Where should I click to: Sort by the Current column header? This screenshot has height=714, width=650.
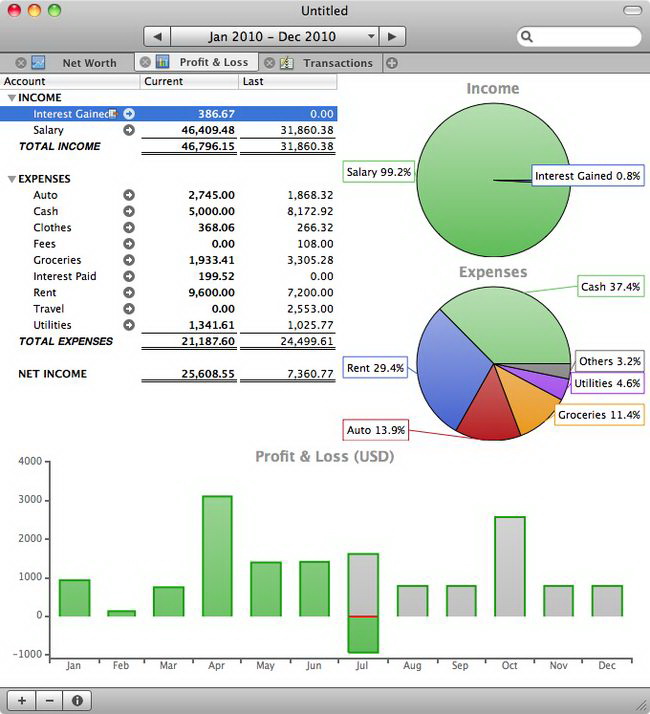(x=190, y=81)
